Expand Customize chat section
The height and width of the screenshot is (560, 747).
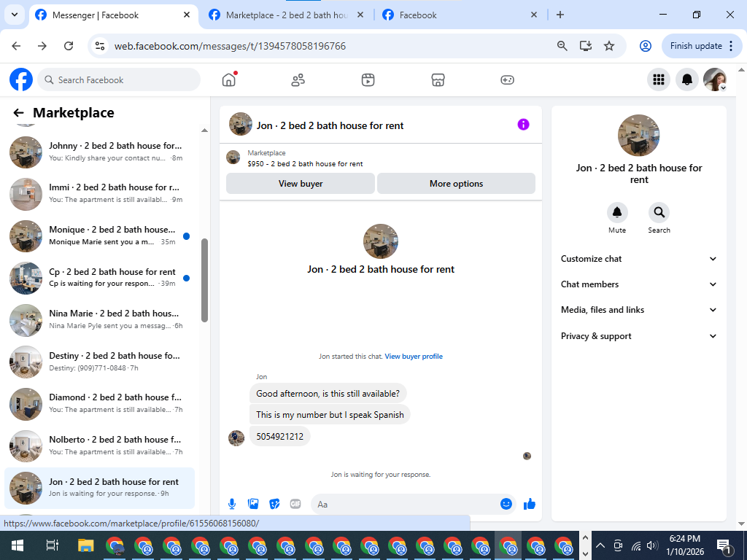click(x=639, y=259)
